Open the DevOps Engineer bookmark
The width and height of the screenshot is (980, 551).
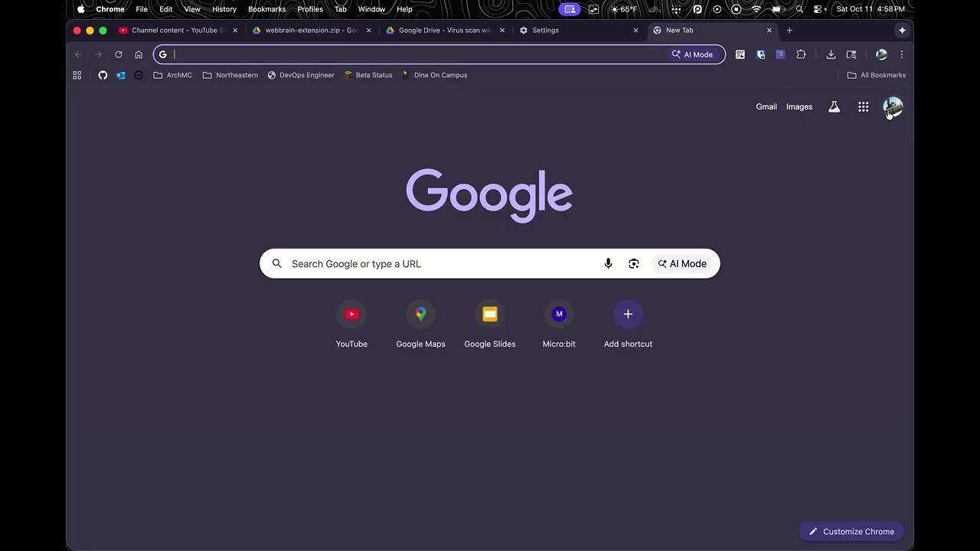point(301,75)
